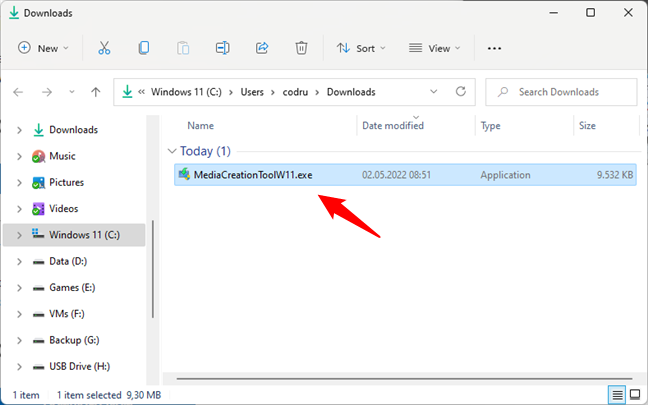Viewport: 648px width, 405px height.
Task: Open the address bar history dropdown
Action: 434,91
